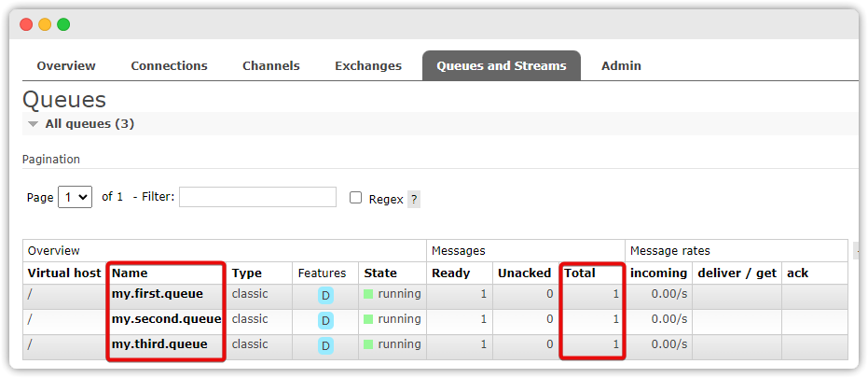Switch to the Connections tab

coord(169,65)
